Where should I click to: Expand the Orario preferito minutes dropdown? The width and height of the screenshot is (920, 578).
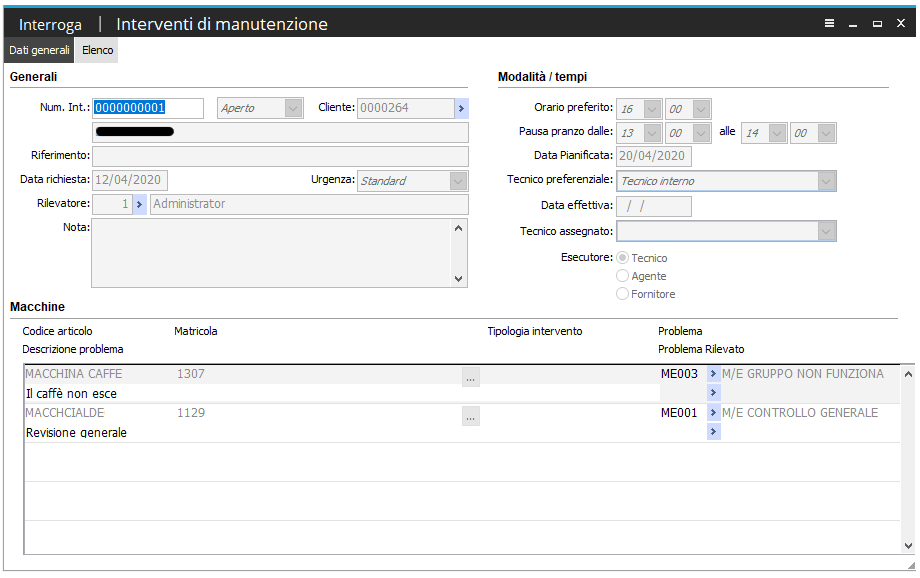701,109
